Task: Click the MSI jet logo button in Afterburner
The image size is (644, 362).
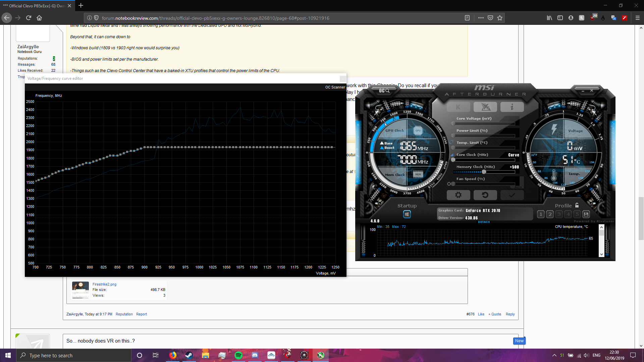Action: 485,107
